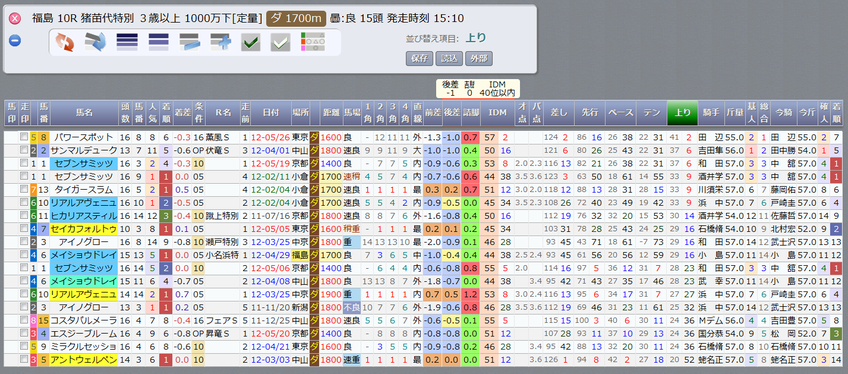Click the gray rows with blue bar icon

click(x=190, y=42)
